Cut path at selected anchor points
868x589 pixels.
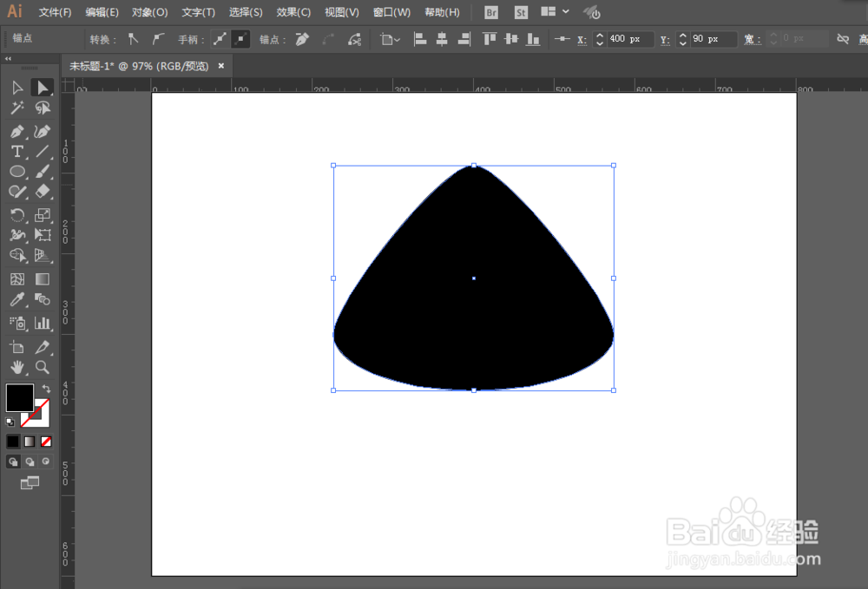(354, 39)
